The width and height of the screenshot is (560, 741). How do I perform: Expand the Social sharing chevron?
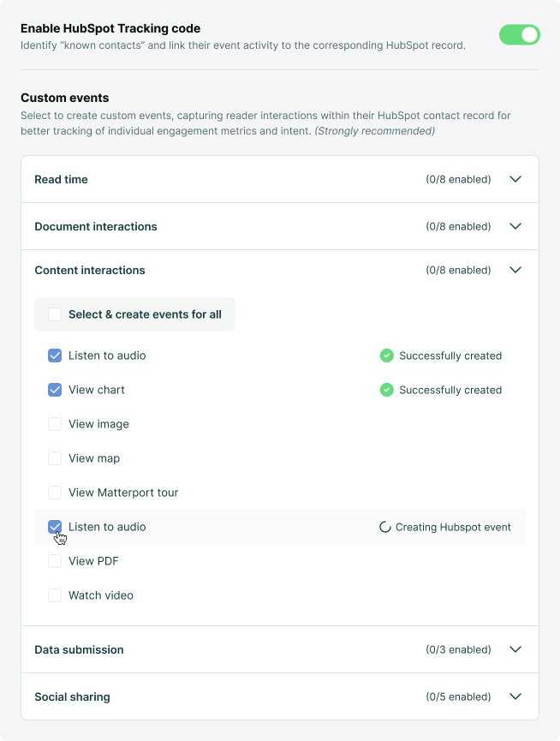click(x=515, y=696)
